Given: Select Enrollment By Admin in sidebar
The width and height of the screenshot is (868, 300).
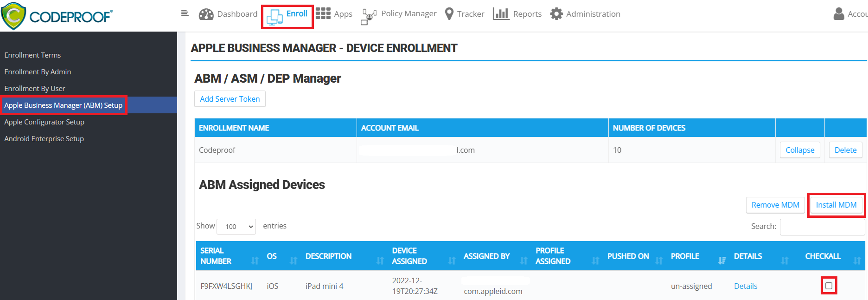Looking at the screenshot, I should coord(38,72).
